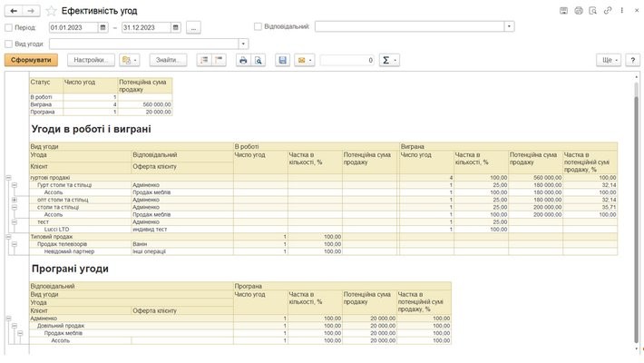Image resolution: width=644 pixels, height=363 pixels.
Task: Open calendar picker for end date 31.12.2023
Action: pos(174,27)
